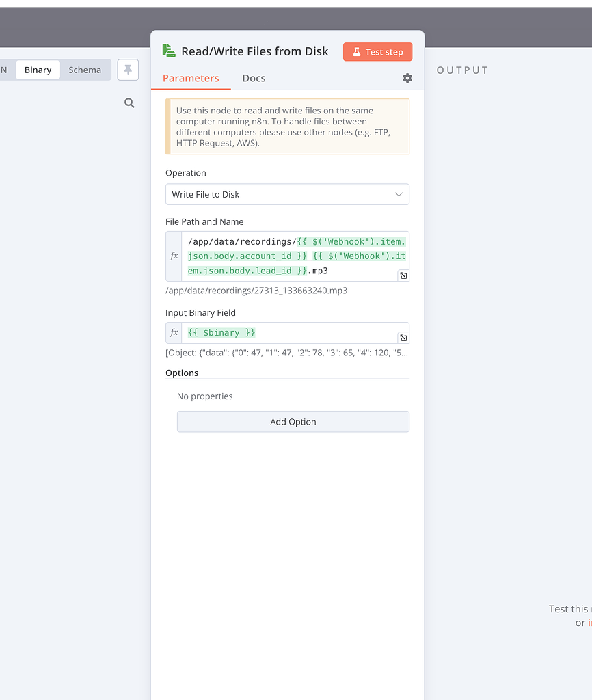This screenshot has height=700, width=592.
Task: Open the Docs tab
Action: 254,78
